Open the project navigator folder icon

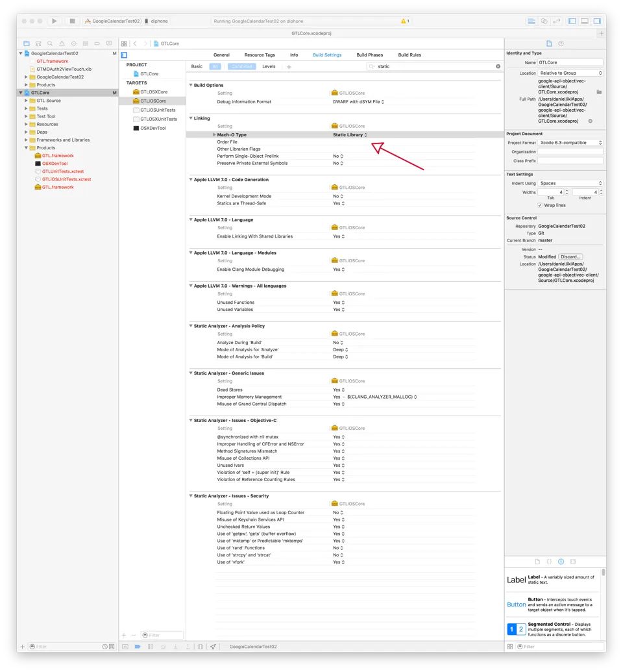pos(27,44)
